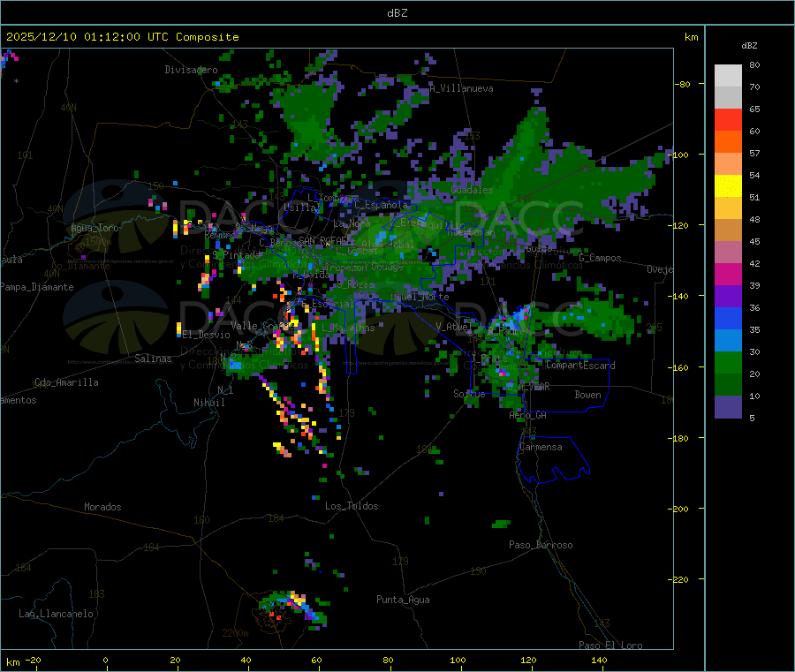Click the 0 tick on the bottom axis

pyautogui.click(x=105, y=660)
